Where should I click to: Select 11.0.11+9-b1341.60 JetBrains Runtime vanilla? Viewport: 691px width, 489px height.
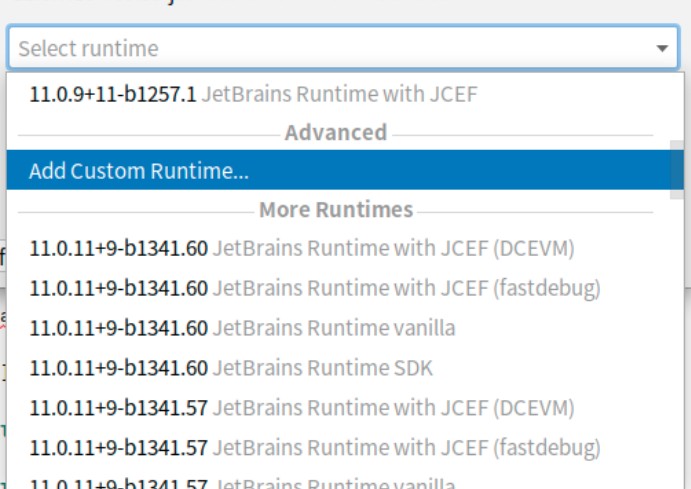pyautogui.click(x=345, y=328)
